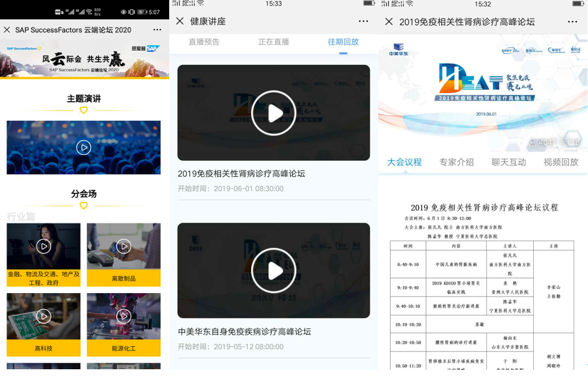Screen dimensions: 588x377
Task: Select agenda time 9:10-9:40
Action: 408,288
